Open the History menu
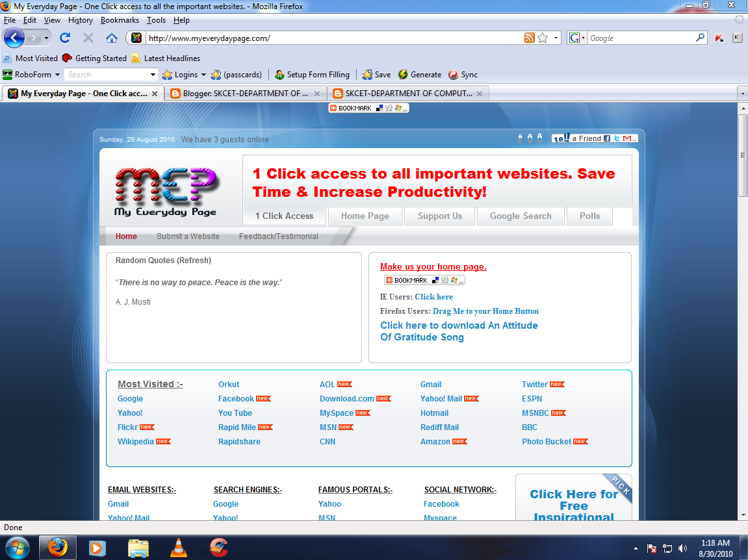 (80, 20)
